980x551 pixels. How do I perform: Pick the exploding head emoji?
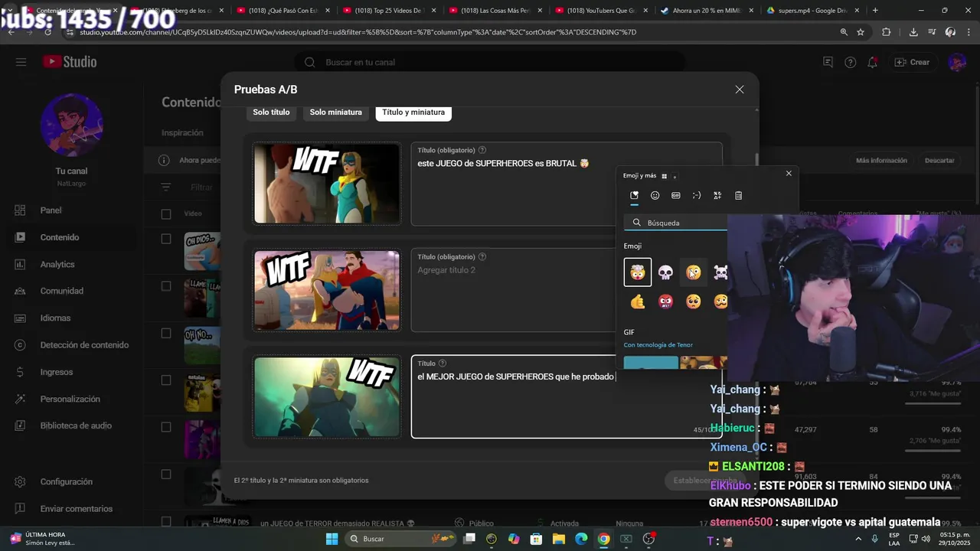coord(638,272)
